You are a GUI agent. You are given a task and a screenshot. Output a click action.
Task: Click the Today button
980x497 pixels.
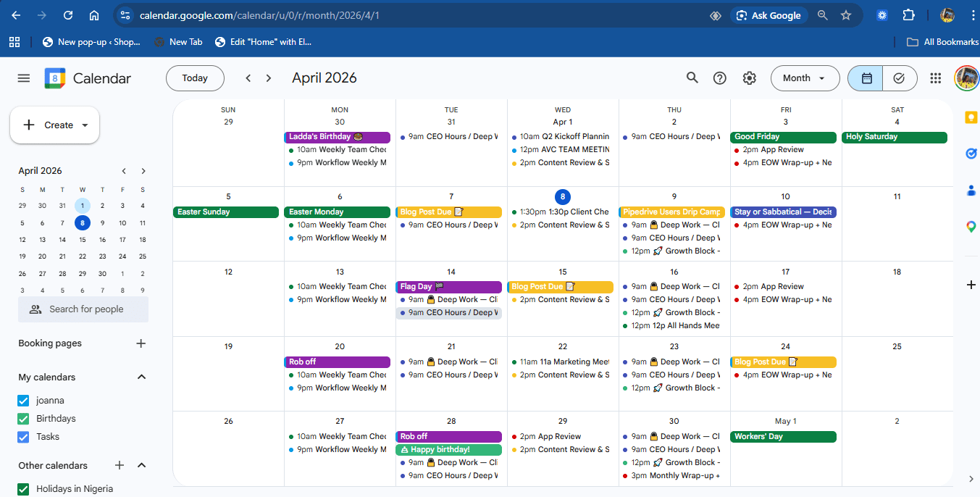tap(195, 78)
